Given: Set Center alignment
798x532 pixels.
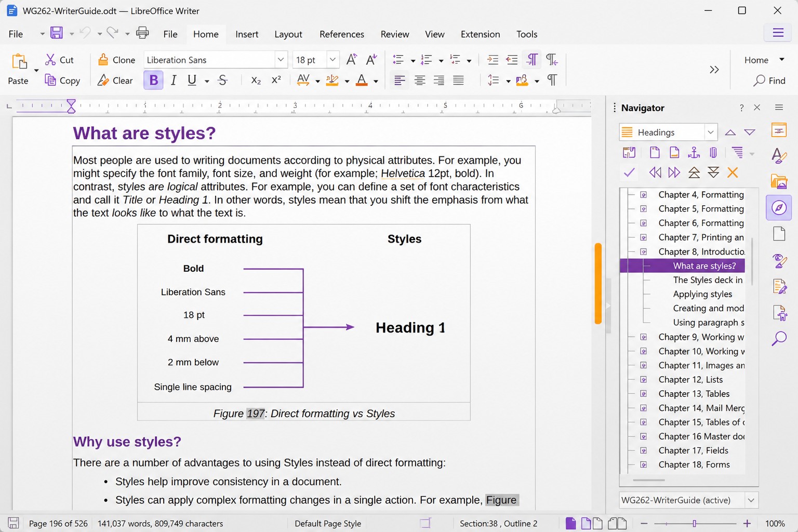Looking at the screenshot, I should (420, 80).
